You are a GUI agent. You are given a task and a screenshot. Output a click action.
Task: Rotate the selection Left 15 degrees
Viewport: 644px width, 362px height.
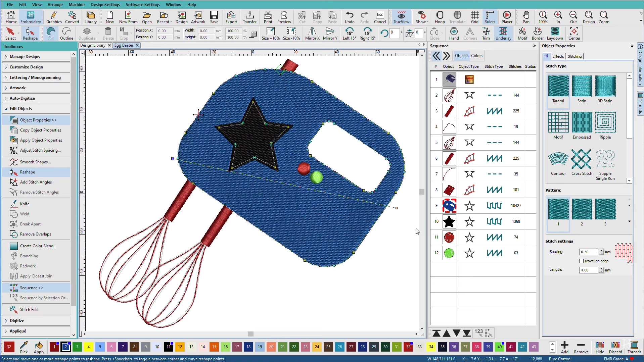pos(349,34)
